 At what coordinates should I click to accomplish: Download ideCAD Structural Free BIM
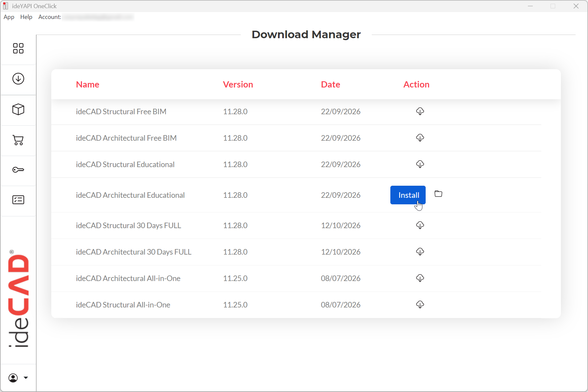[x=420, y=111]
